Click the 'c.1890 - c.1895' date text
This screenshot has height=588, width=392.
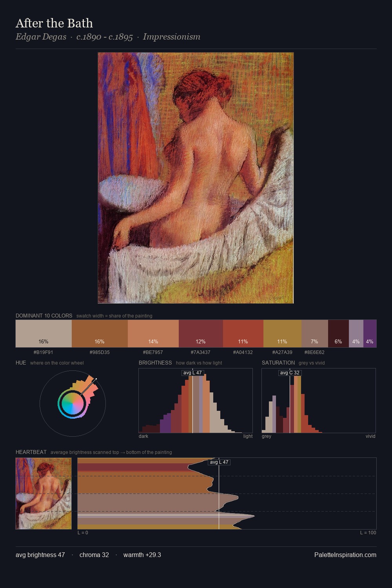tap(105, 37)
